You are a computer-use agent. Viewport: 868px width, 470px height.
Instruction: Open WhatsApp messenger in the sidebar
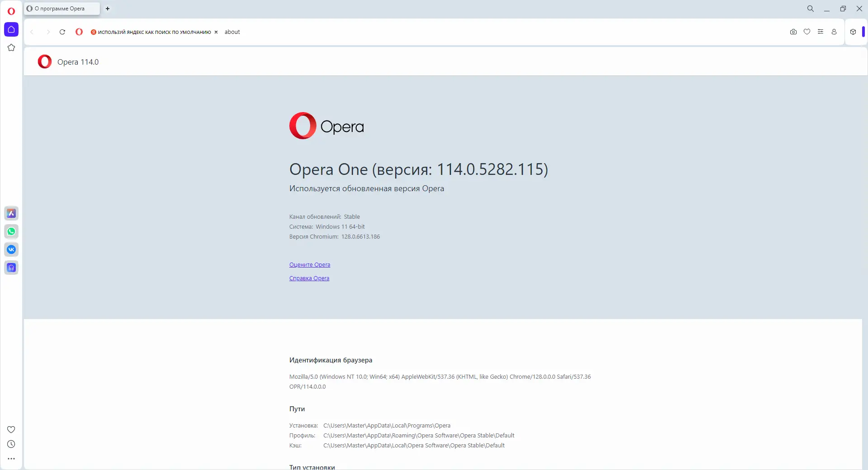11,231
